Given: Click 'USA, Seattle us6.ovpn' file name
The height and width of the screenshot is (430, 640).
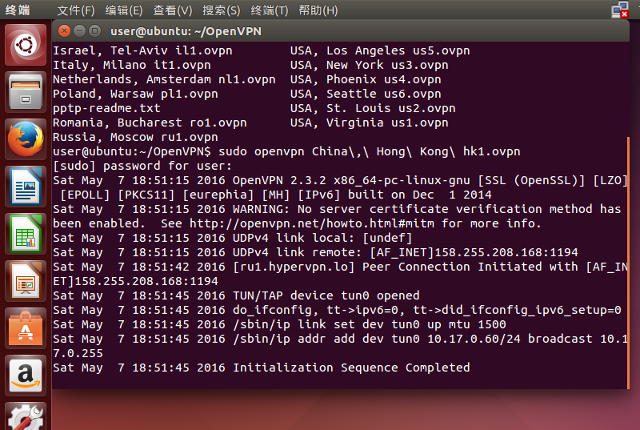Looking at the screenshot, I should [366, 94].
